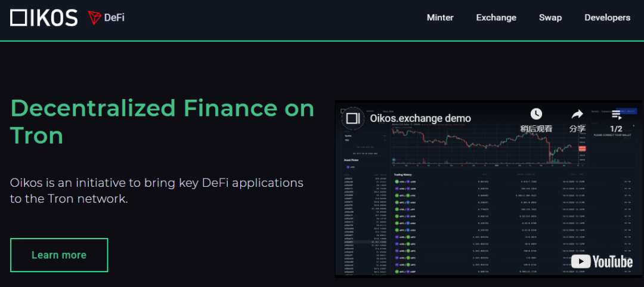Open the video playlist 1/2 icon
Viewport: 644px width, 287px height.
tap(616, 115)
